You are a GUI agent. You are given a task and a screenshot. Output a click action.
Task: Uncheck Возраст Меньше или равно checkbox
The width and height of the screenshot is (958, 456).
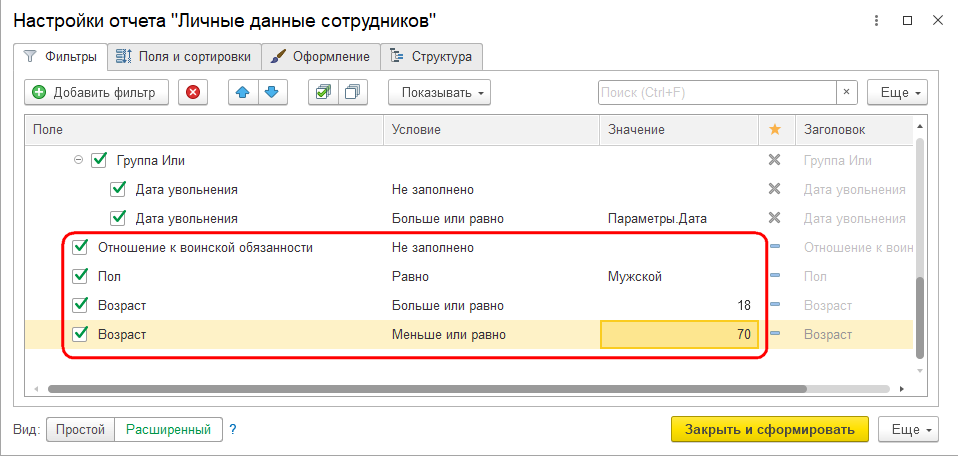80,334
